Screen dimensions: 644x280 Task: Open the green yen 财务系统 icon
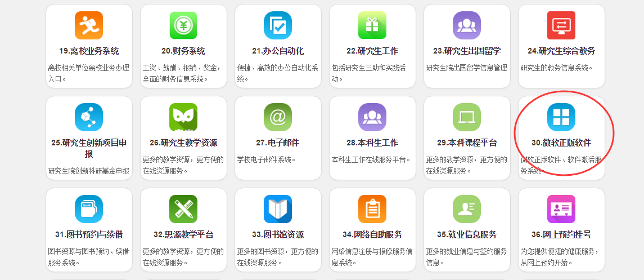(183, 25)
